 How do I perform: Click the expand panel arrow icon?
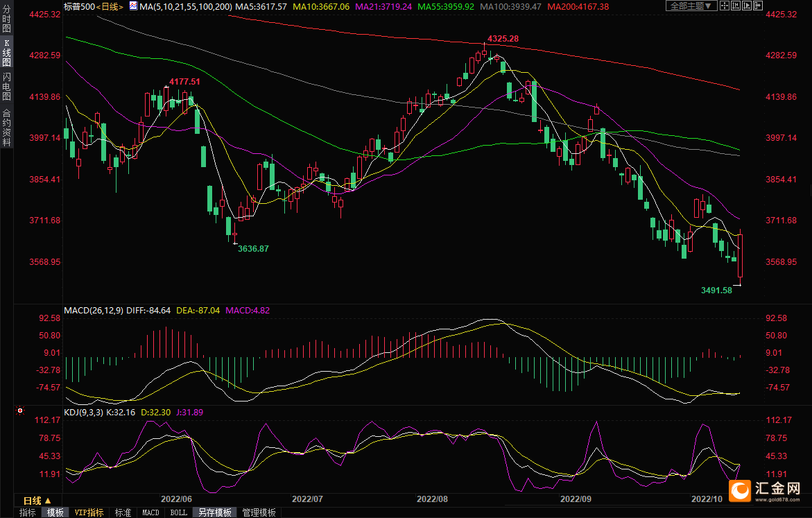758,6
